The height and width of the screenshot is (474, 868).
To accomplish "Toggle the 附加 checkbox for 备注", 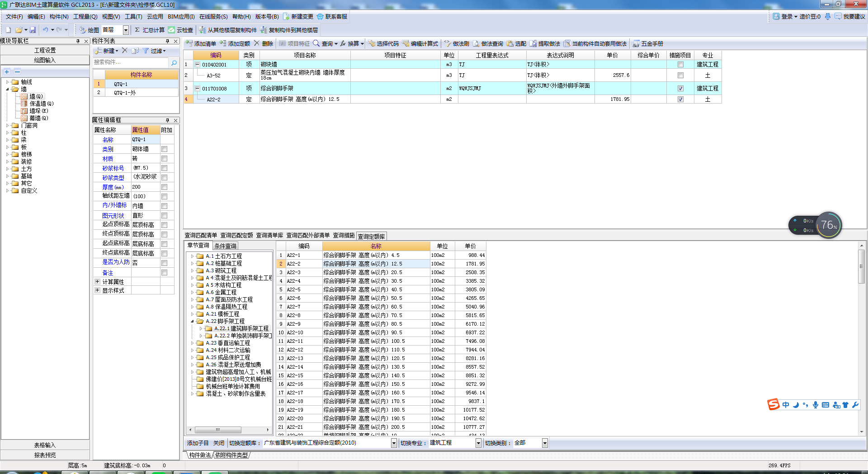I will (x=165, y=272).
